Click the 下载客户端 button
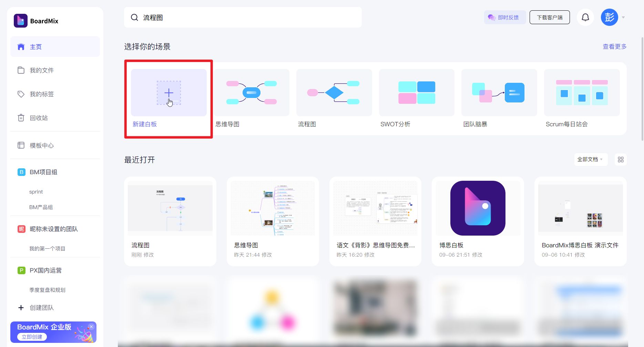This screenshot has width=644, height=347. [x=550, y=17]
